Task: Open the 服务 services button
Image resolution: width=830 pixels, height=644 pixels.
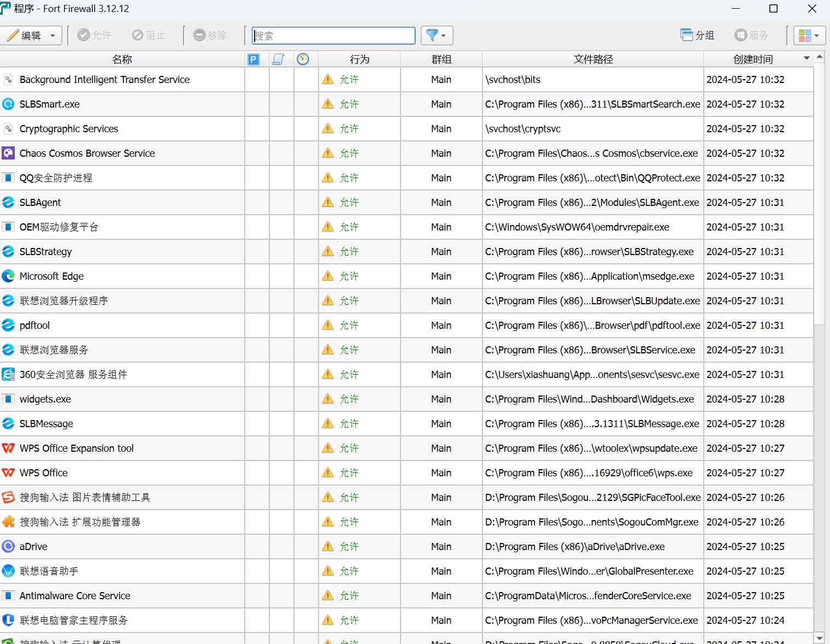Action: pos(752,36)
